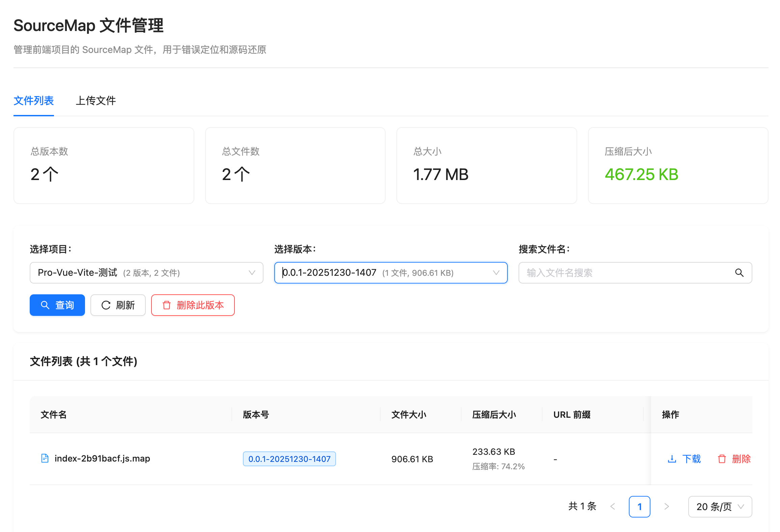Viewport: 780px width, 532px height.
Task: Expand the 选择版本 dropdown
Action: coord(391,273)
